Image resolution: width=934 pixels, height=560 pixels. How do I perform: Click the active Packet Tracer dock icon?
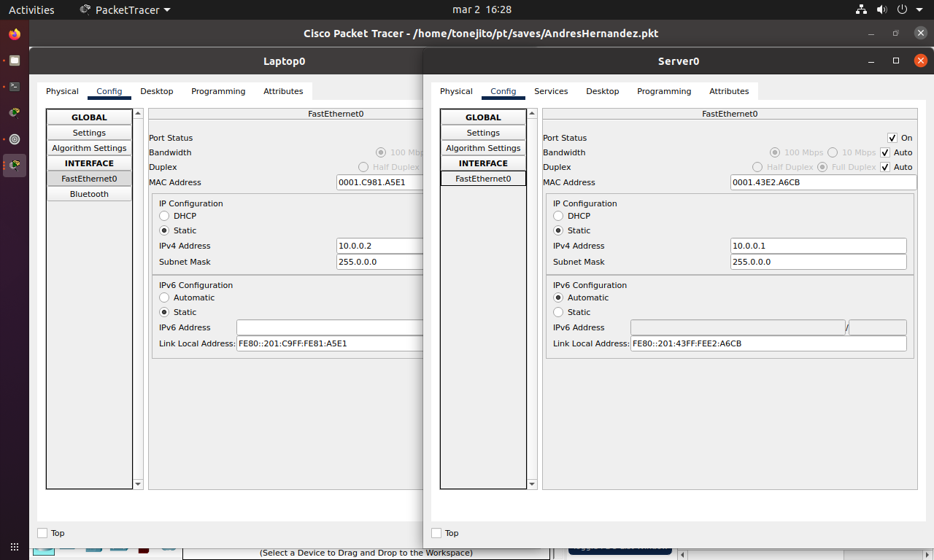(15, 166)
